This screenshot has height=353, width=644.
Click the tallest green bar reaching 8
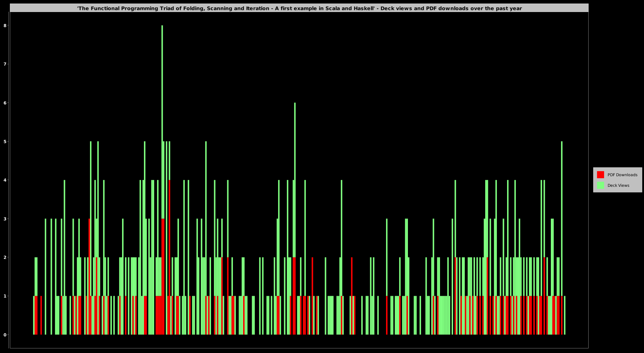click(162, 122)
